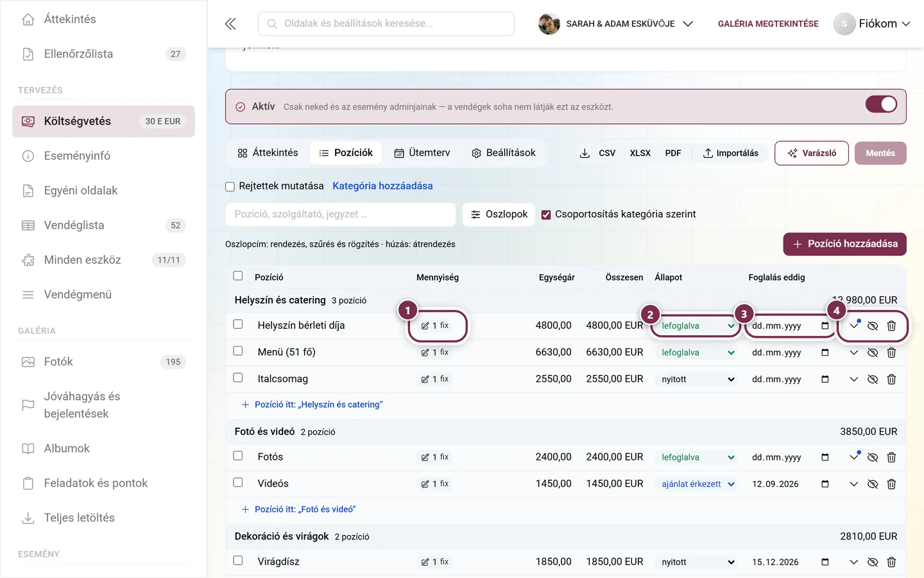Uncheck Csoportosítás kategória szerint
Screen dimensions: 924x578
[546, 215]
